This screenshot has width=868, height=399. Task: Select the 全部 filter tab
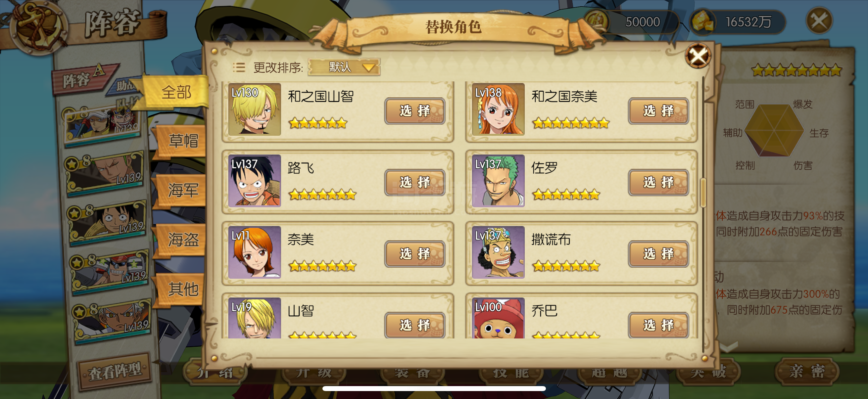pos(176,92)
